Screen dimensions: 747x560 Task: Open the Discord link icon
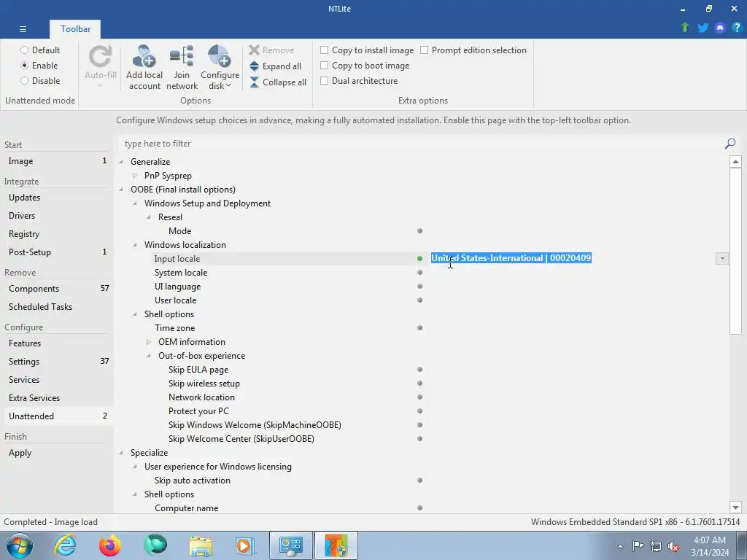coord(720,28)
